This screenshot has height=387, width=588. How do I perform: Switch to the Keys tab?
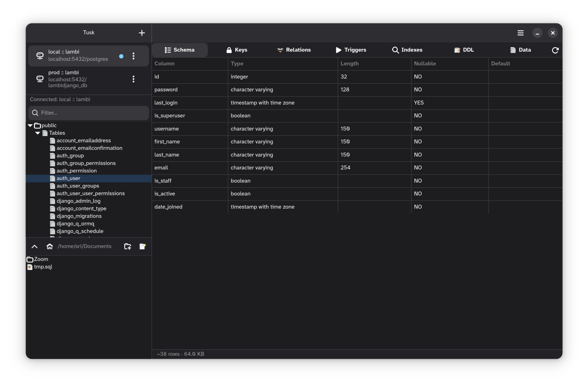(x=236, y=50)
